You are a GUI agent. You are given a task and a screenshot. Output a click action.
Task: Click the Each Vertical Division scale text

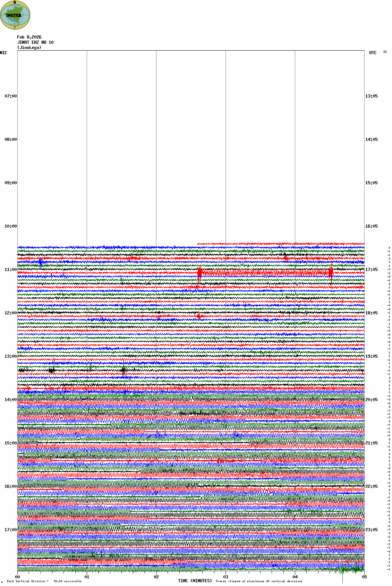tap(44, 581)
